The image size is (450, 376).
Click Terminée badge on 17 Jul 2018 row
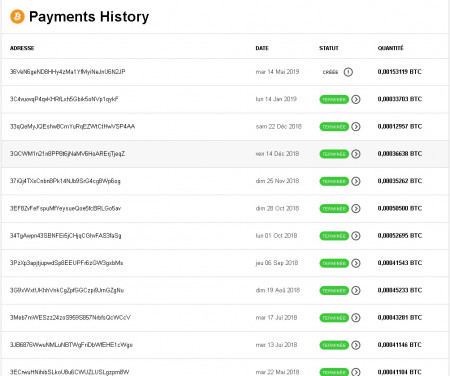pos(334,318)
